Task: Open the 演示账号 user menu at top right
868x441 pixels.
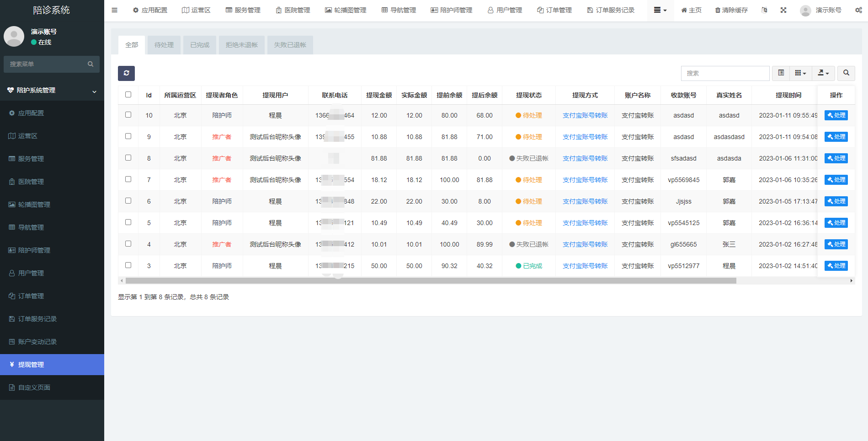Action: pos(821,10)
